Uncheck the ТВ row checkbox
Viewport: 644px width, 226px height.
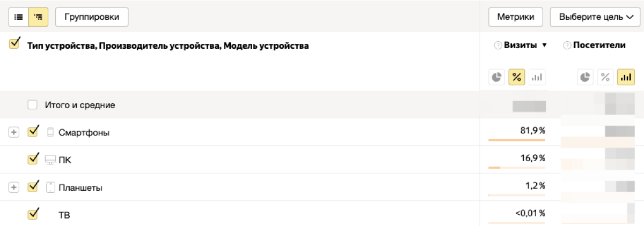coord(32,215)
